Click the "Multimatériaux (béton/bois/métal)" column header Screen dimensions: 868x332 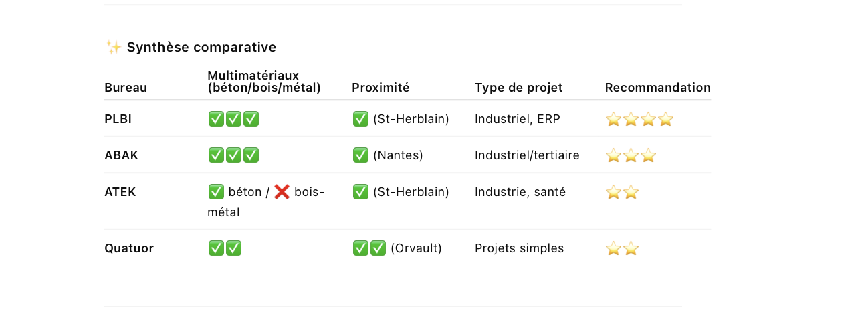tap(263, 82)
